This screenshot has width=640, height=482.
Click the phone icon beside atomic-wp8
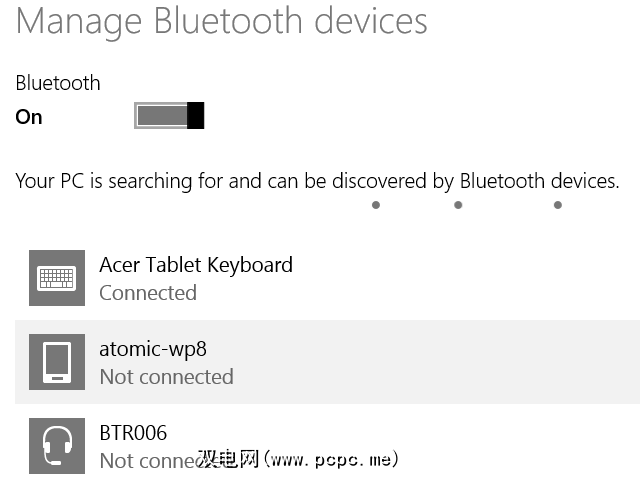point(56,362)
